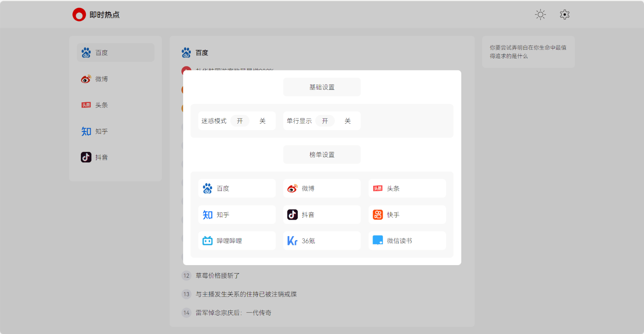
Task: Click rank badge 14
Action: 186,313
